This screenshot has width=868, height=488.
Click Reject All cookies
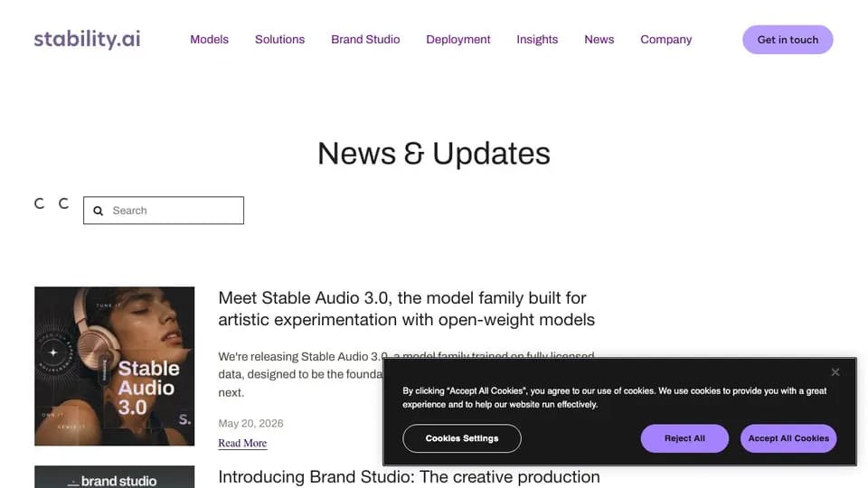[x=684, y=438]
